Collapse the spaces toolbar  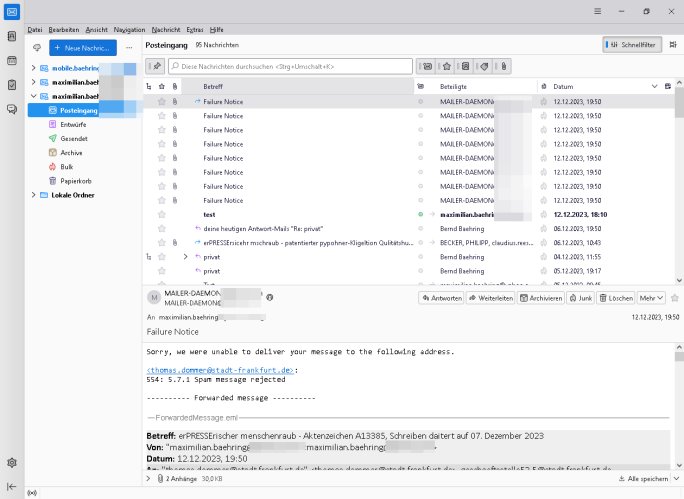coord(12,486)
